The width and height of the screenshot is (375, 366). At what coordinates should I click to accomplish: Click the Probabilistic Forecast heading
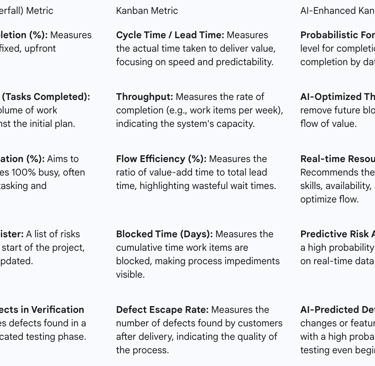coord(337,35)
